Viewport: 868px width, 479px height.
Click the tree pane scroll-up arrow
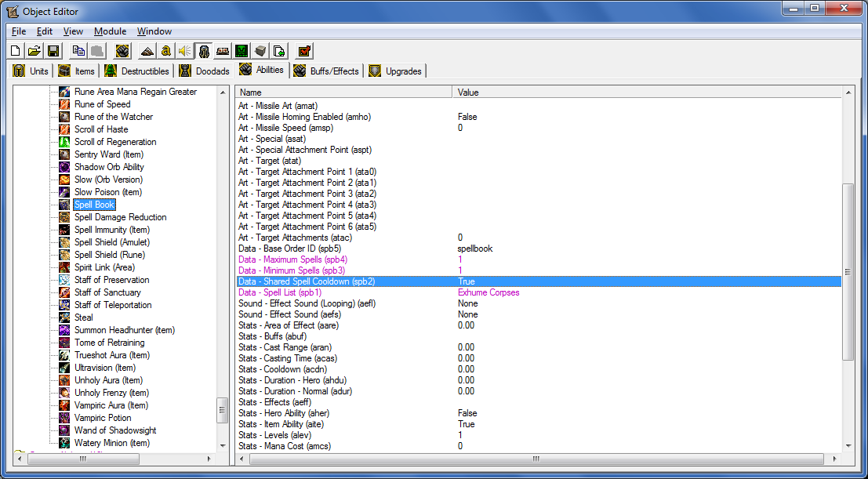tap(223, 92)
